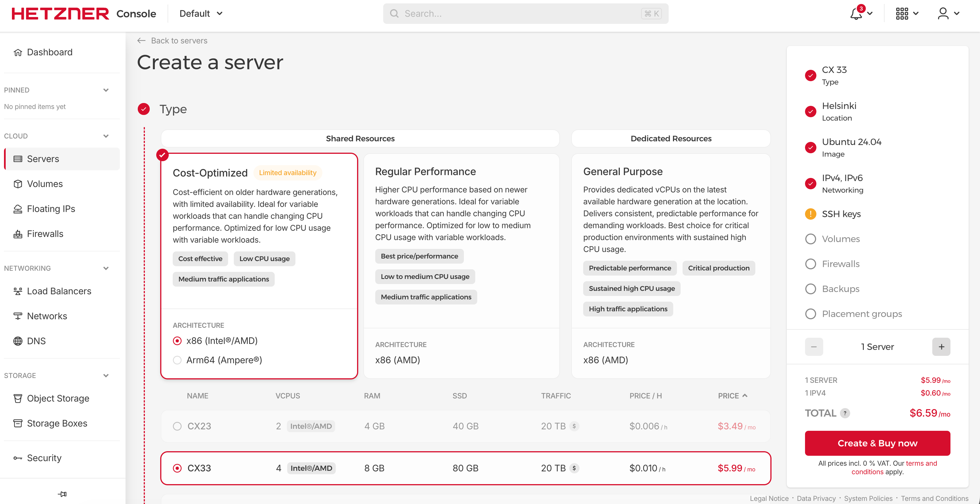Open the notifications bell icon
Screen dimensions: 980x504
click(x=856, y=14)
